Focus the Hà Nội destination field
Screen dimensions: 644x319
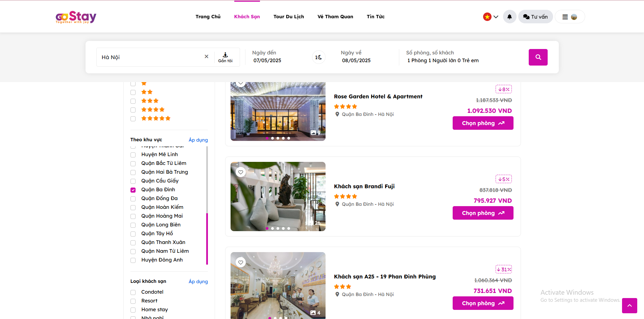[150, 57]
